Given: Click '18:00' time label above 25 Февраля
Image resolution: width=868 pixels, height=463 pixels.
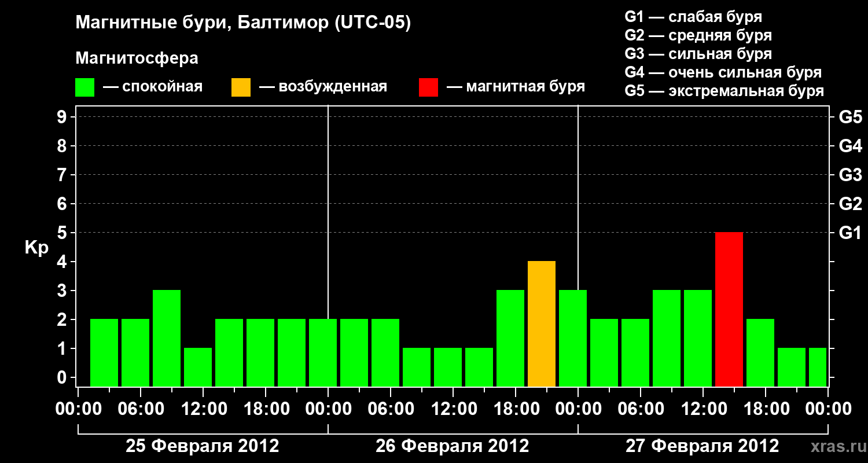Looking at the screenshot, I should click(266, 409).
